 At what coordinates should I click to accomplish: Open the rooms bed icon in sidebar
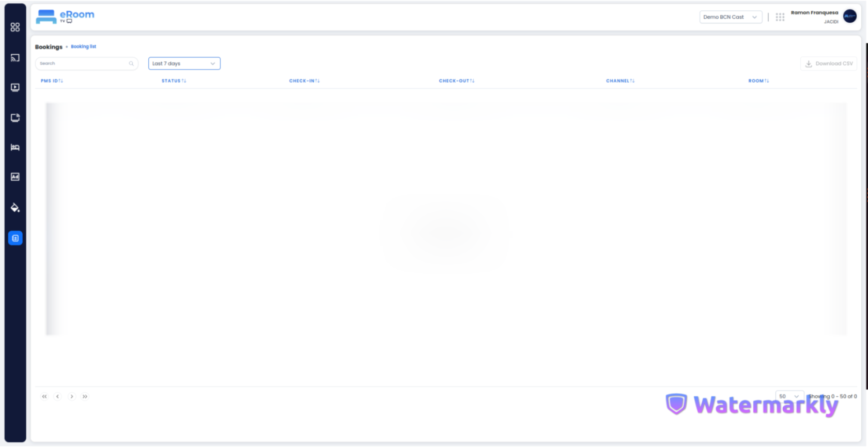coord(15,148)
